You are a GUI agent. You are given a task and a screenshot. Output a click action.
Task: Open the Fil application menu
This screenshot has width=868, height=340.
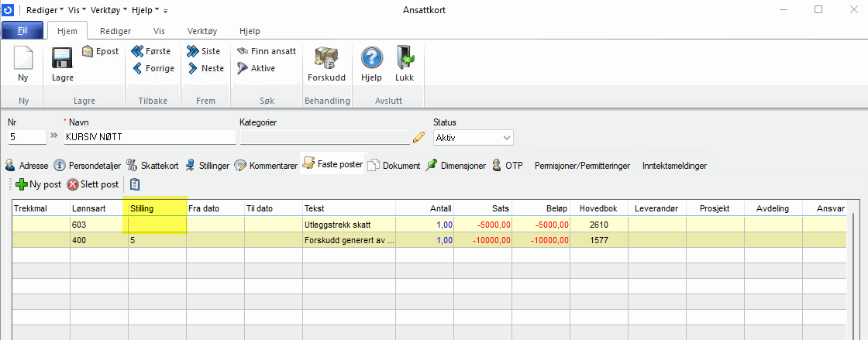click(22, 31)
